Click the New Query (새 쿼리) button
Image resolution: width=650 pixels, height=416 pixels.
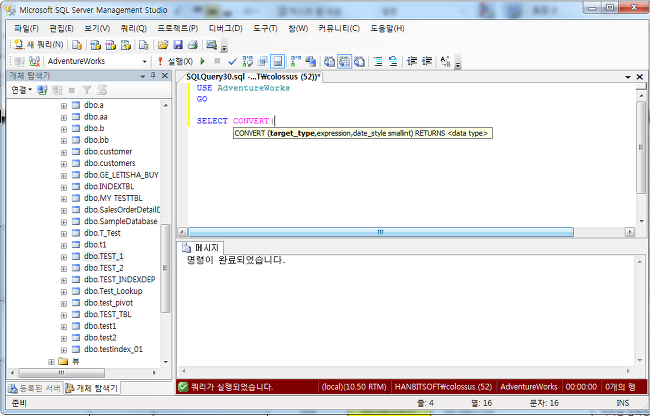click(x=39, y=45)
